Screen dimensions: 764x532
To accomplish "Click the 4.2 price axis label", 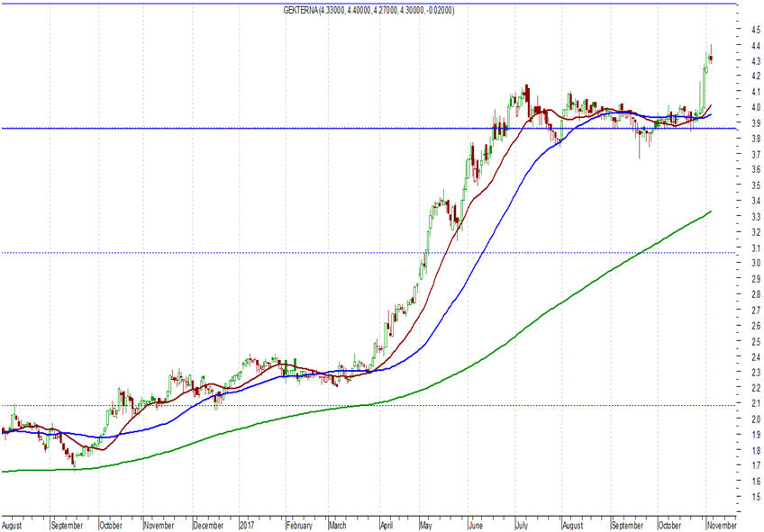I will point(756,76).
